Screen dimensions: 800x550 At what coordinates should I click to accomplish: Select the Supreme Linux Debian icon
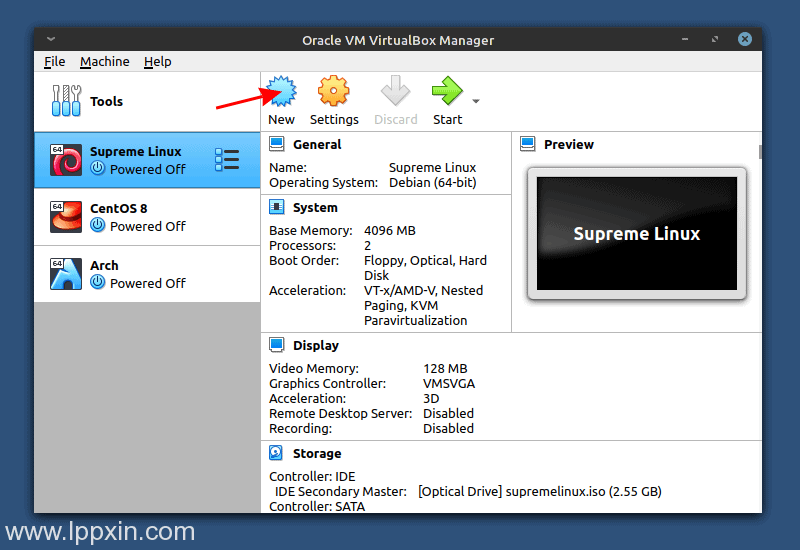point(66,160)
